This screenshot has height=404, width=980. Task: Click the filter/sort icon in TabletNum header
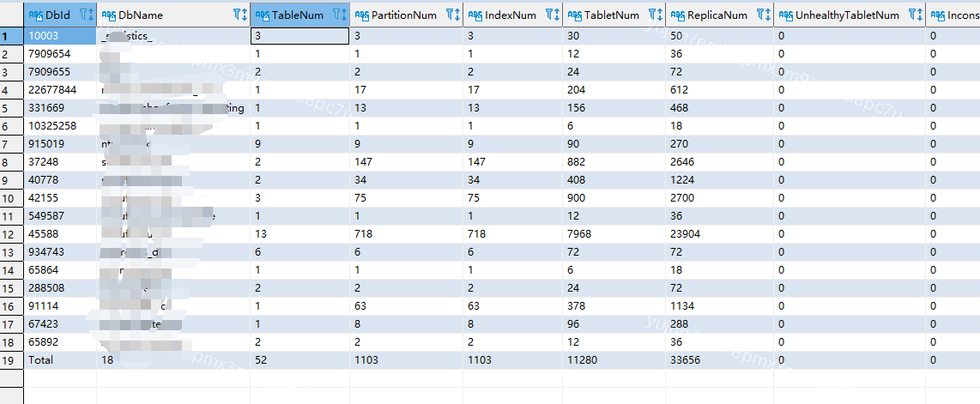coord(654,15)
